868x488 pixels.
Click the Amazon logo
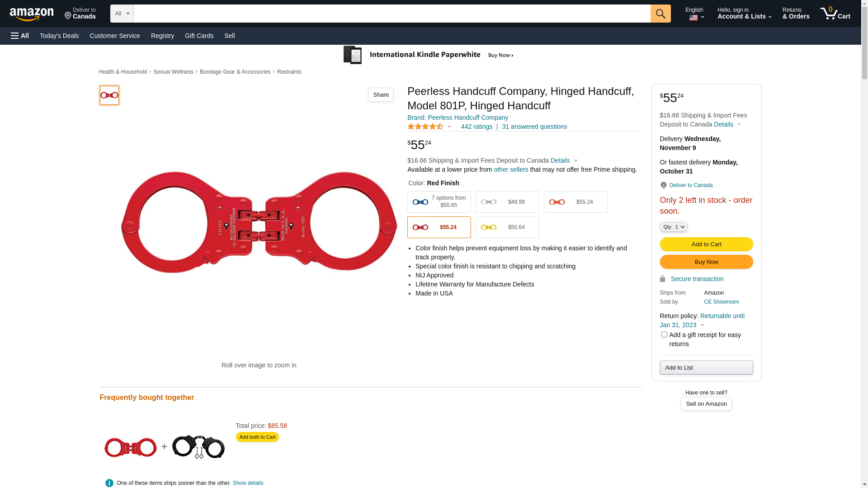(32, 14)
